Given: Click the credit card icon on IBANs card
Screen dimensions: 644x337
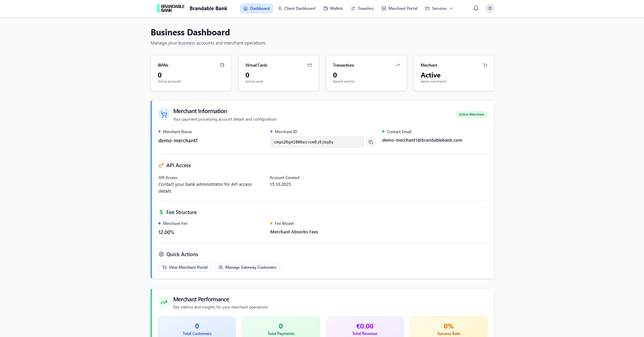Looking at the screenshot, I should pos(222,65).
